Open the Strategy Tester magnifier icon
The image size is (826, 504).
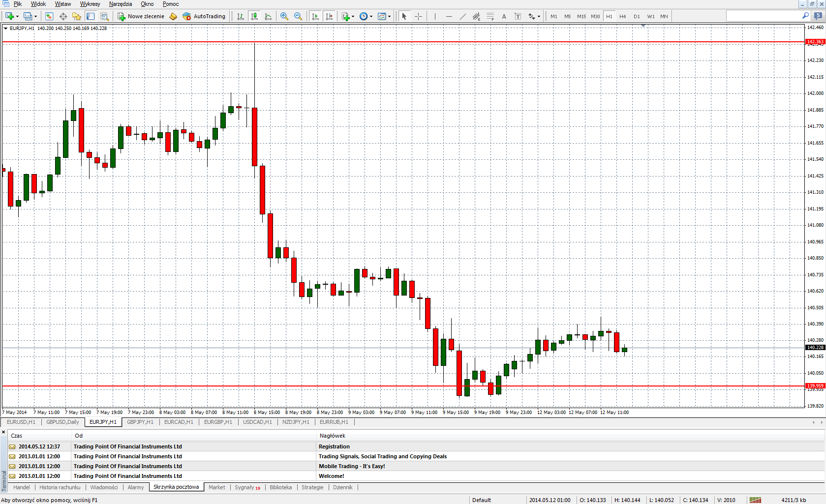tap(104, 16)
